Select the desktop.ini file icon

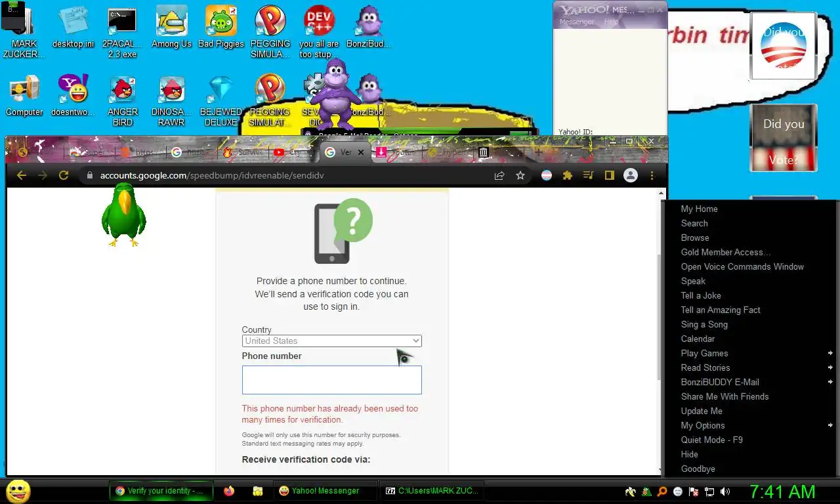[73, 27]
